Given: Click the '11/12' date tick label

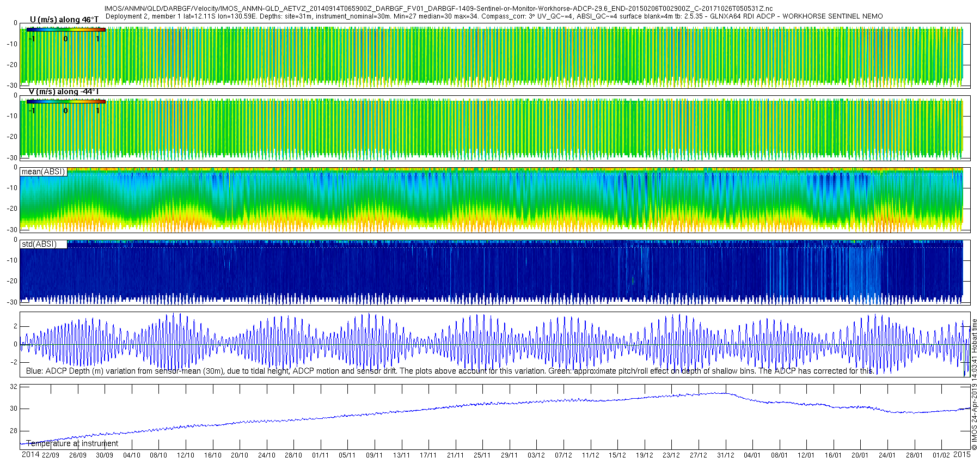Looking at the screenshot, I should click(x=591, y=455).
